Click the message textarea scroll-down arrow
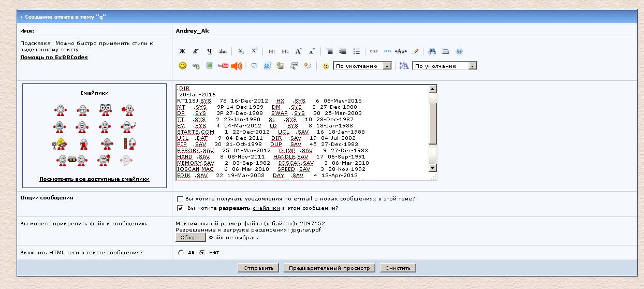Viewport: 644px width, 289px height. (433, 168)
